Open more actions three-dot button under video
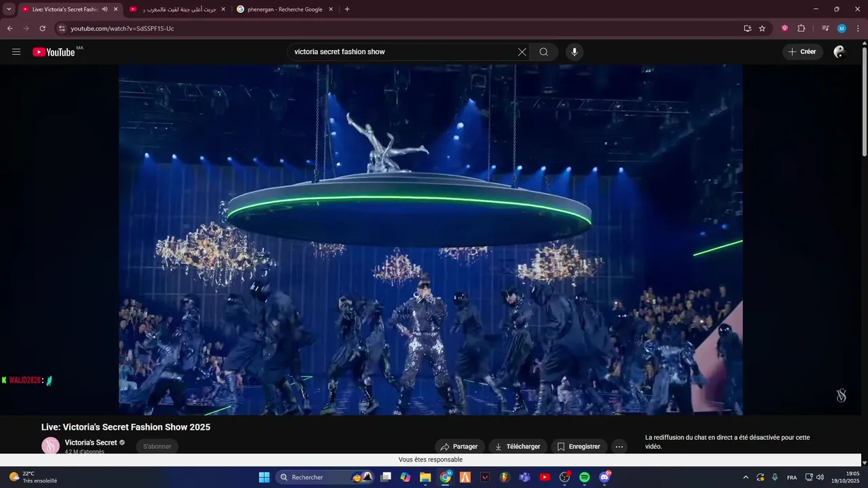This screenshot has width=868, height=488. pos(619,447)
